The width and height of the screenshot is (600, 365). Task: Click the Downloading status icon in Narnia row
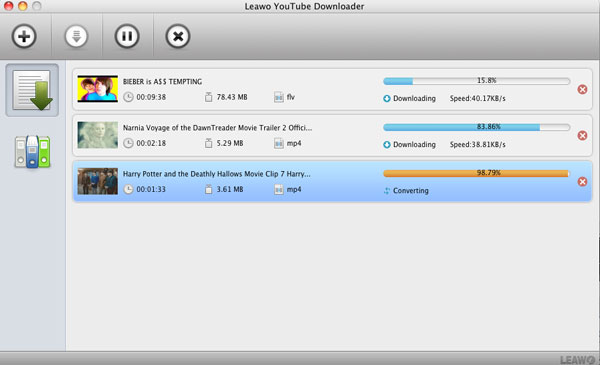coord(387,145)
